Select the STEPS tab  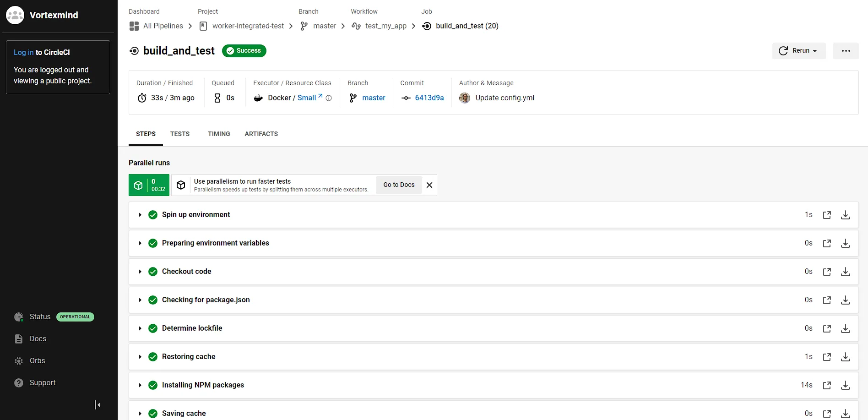[146, 134]
